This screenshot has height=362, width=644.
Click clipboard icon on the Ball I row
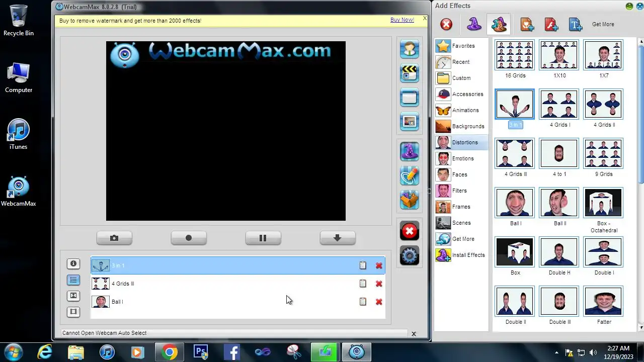point(363,302)
